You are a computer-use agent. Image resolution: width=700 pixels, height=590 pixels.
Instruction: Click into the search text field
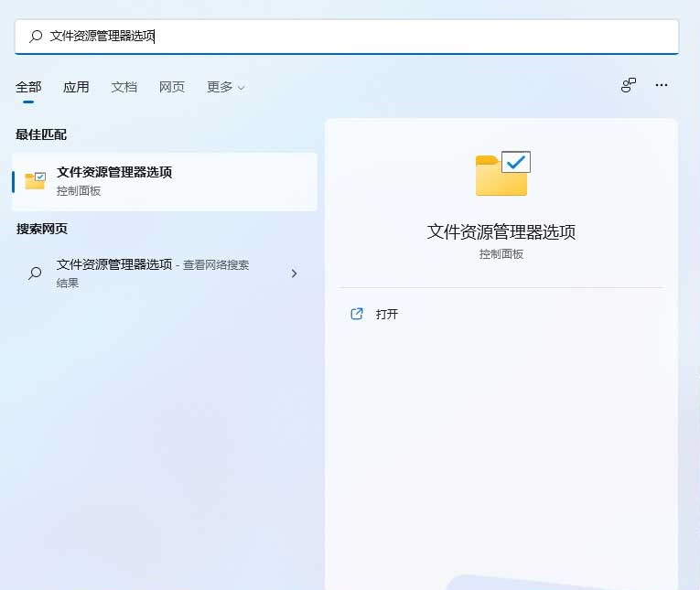click(366, 37)
